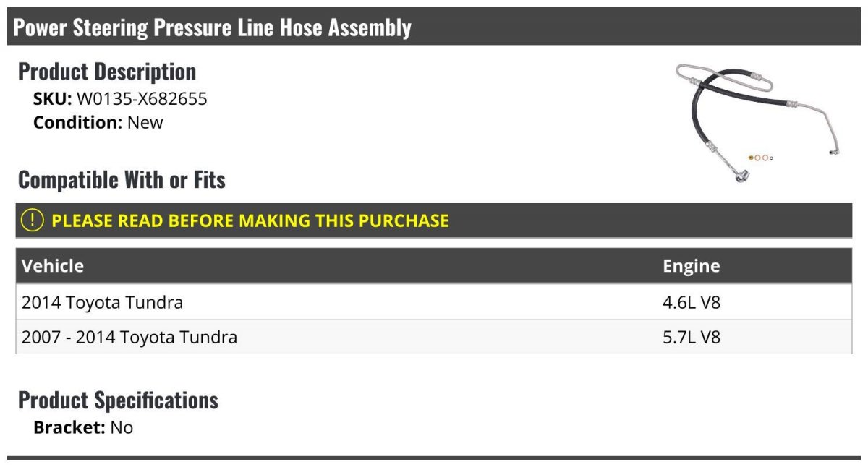Click the Engine column header
The image size is (868, 467).
[691, 266]
